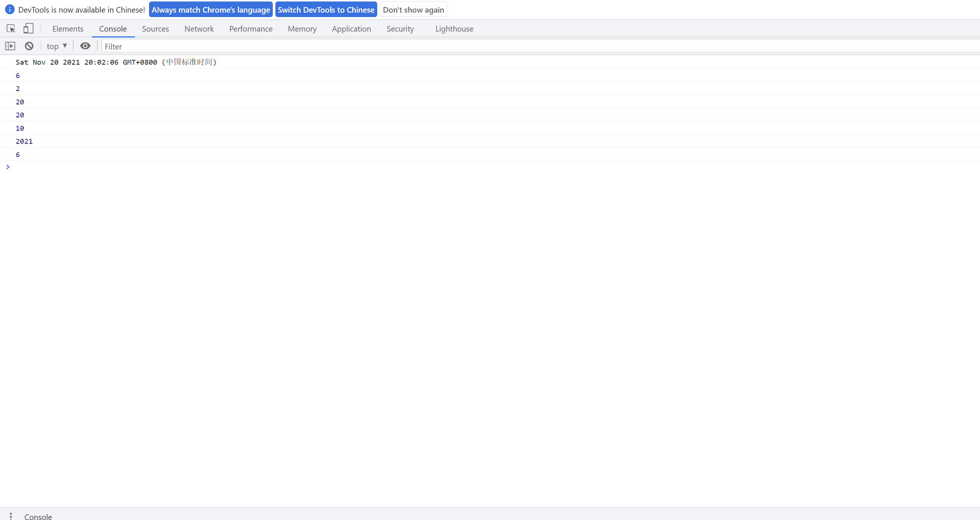This screenshot has height=520, width=980.
Task: Dismiss banner with Don't show again
Action: [x=413, y=10]
